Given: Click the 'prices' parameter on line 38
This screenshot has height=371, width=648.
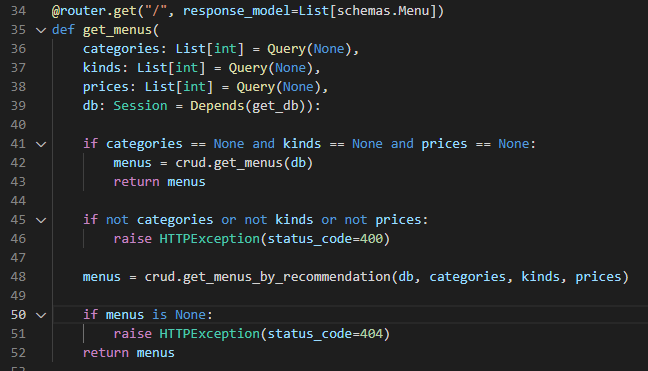Looking at the screenshot, I should click(106, 87).
